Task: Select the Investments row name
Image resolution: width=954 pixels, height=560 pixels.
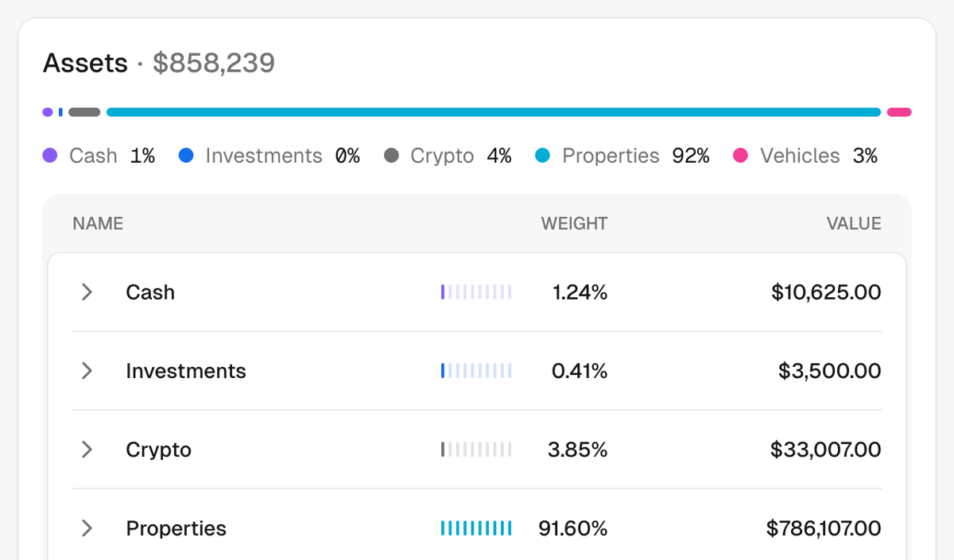Action: pyautogui.click(x=186, y=370)
